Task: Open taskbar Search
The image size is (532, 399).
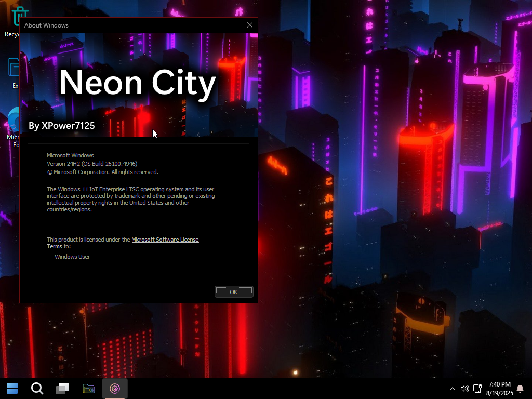Action: point(37,389)
